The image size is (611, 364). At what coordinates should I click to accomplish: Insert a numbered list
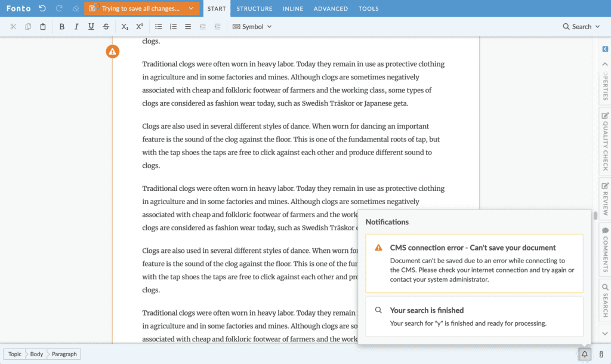174,26
